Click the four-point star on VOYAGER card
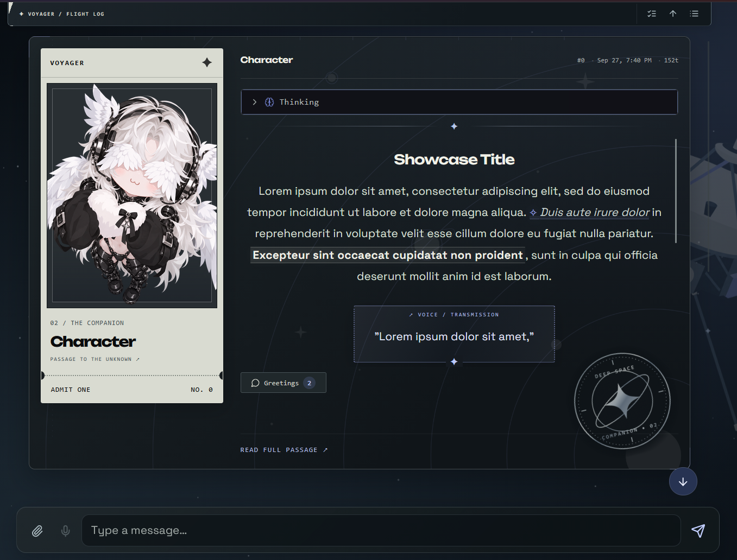This screenshot has width=737, height=560. coord(207,62)
